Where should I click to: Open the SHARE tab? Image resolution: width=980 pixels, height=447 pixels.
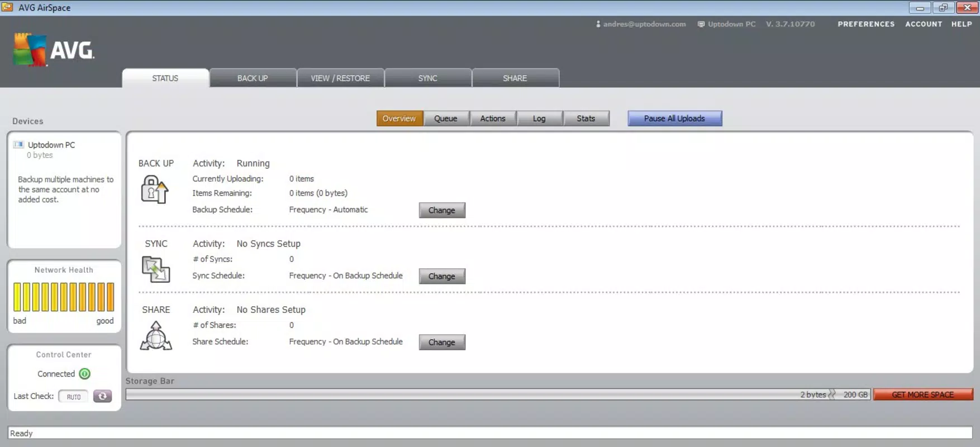coord(515,78)
